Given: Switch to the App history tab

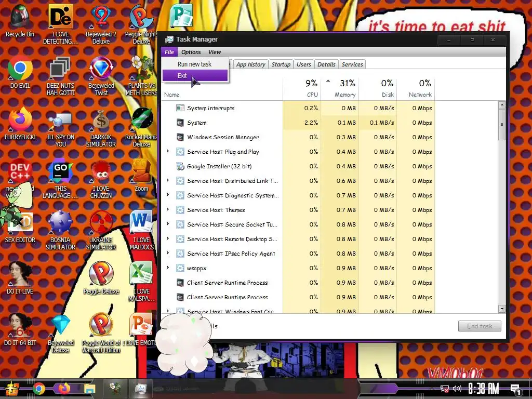Looking at the screenshot, I should pos(251,64).
